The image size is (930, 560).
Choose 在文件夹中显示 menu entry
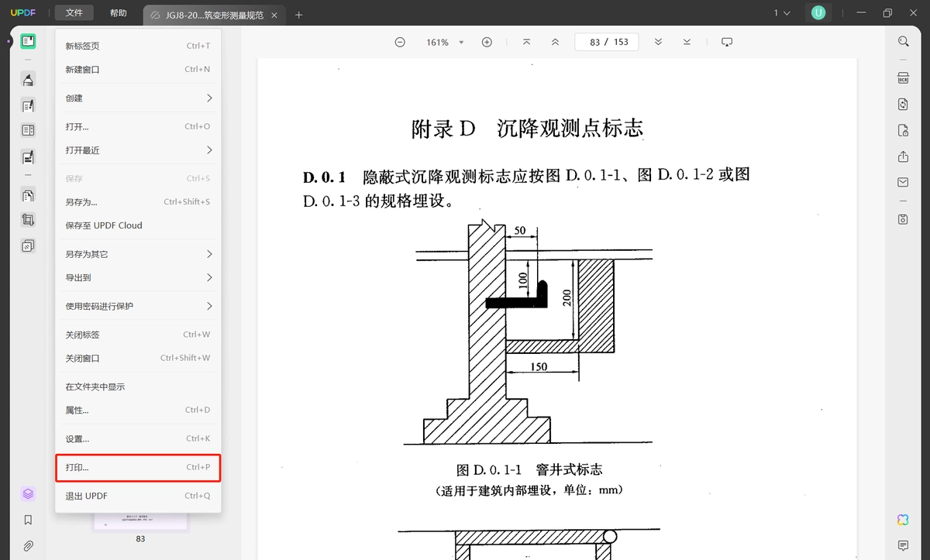pos(139,387)
